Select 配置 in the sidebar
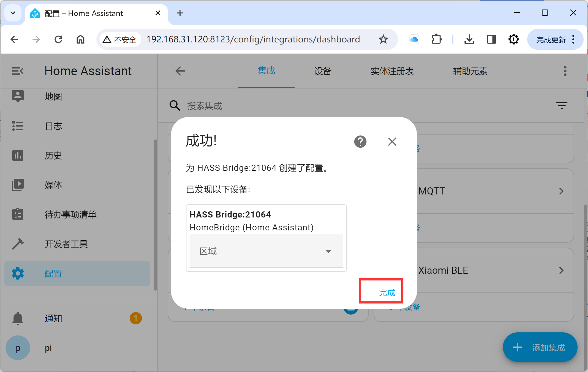The width and height of the screenshot is (588, 372). tap(77, 273)
